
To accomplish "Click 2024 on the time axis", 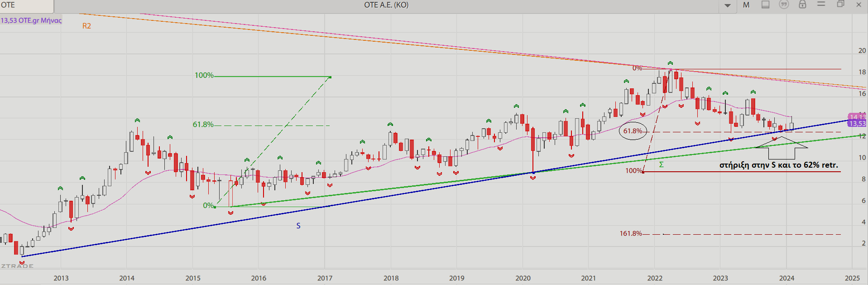I will click(786, 278).
